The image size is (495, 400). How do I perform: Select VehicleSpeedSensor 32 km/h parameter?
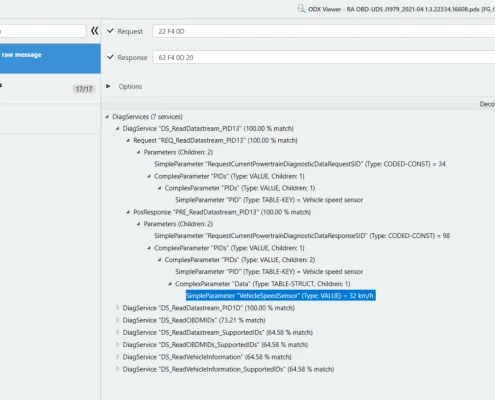(281, 296)
